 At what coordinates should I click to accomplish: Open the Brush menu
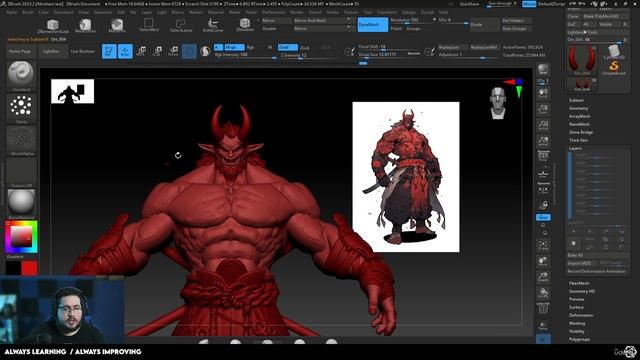tap(28, 12)
